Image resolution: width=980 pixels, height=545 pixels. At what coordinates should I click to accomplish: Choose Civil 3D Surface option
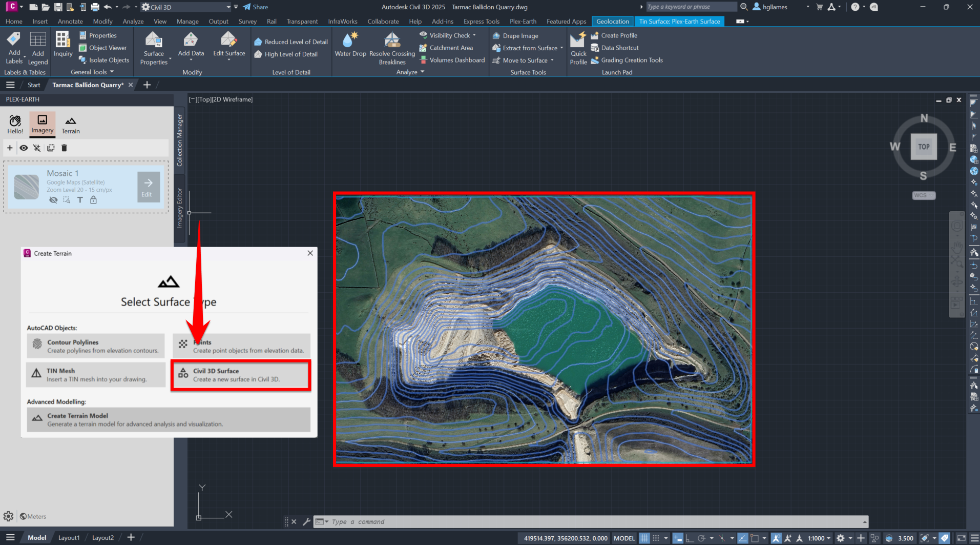[x=241, y=375]
